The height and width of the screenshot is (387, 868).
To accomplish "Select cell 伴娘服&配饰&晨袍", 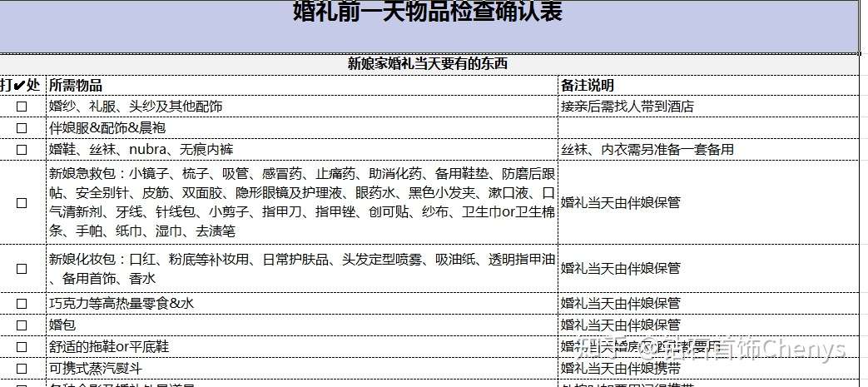I will 302,128.
